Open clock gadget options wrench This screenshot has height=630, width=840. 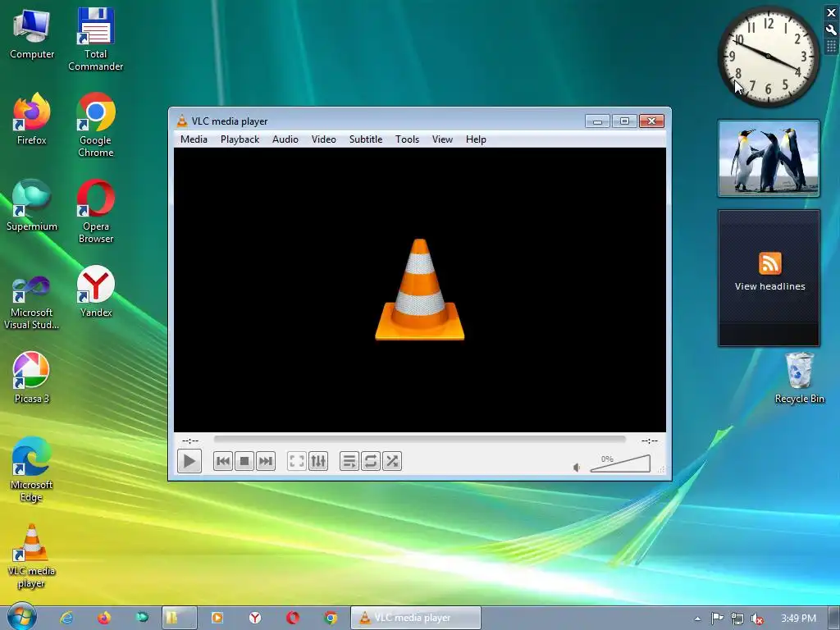831,30
